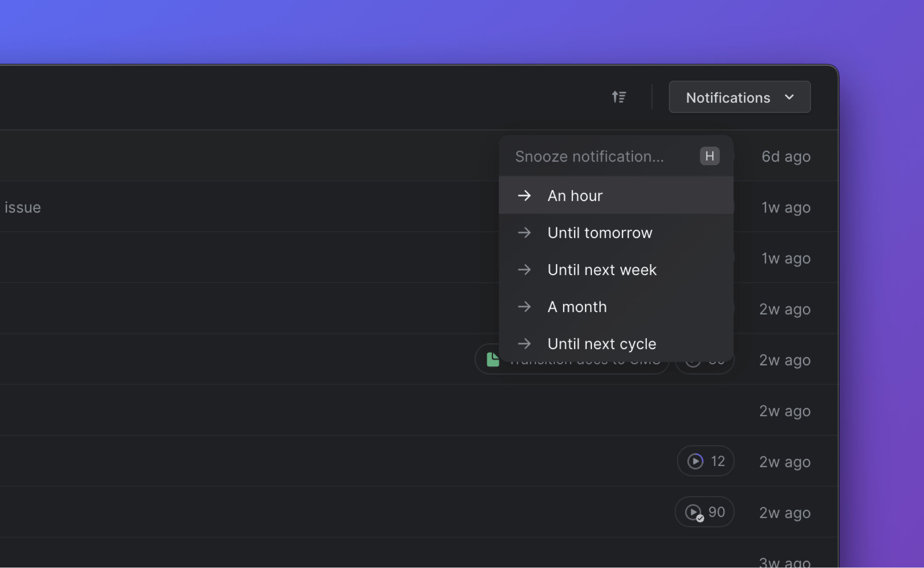This screenshot has width=924, height=568.
Task: Choose Until tomorrow snooze option
Action: coord(599,233)
